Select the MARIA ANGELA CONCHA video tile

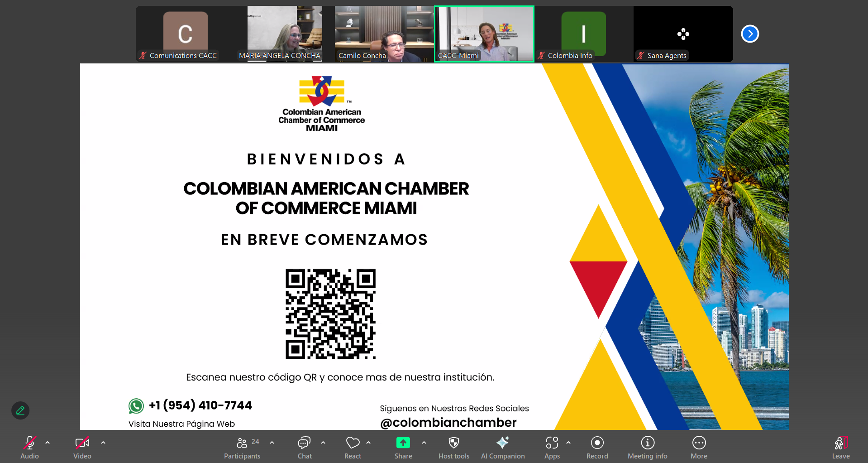[285, 34]
